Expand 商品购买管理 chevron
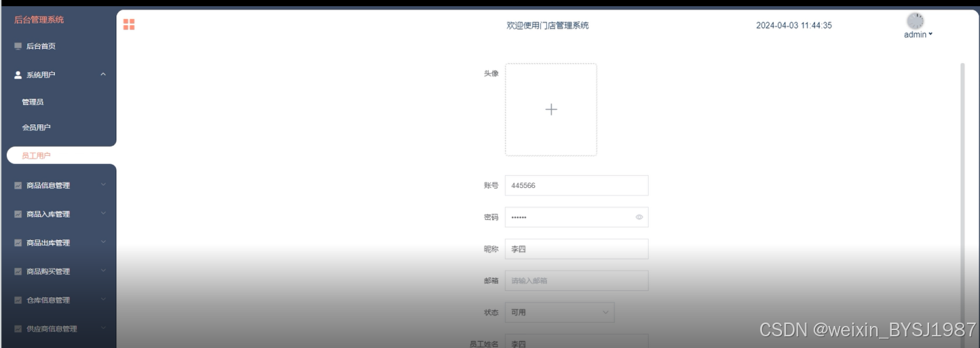The height and width of the screenshot is (348, 980). click(x=103, y=270)
